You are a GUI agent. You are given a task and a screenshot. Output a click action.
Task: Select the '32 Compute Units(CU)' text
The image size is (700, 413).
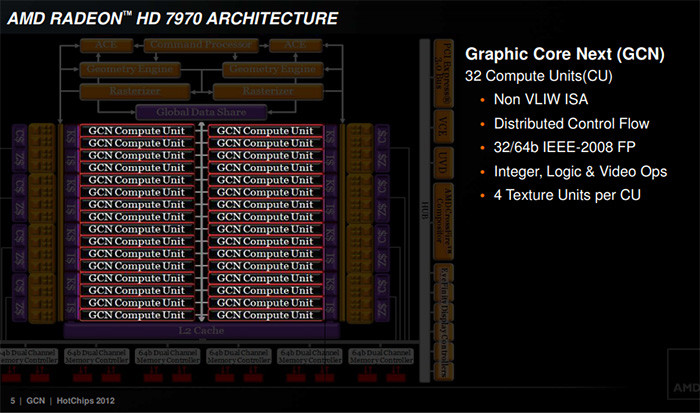[x=538, y=76]
